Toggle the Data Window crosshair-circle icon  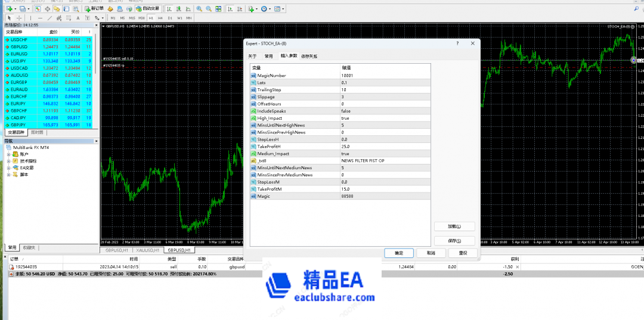47,8
